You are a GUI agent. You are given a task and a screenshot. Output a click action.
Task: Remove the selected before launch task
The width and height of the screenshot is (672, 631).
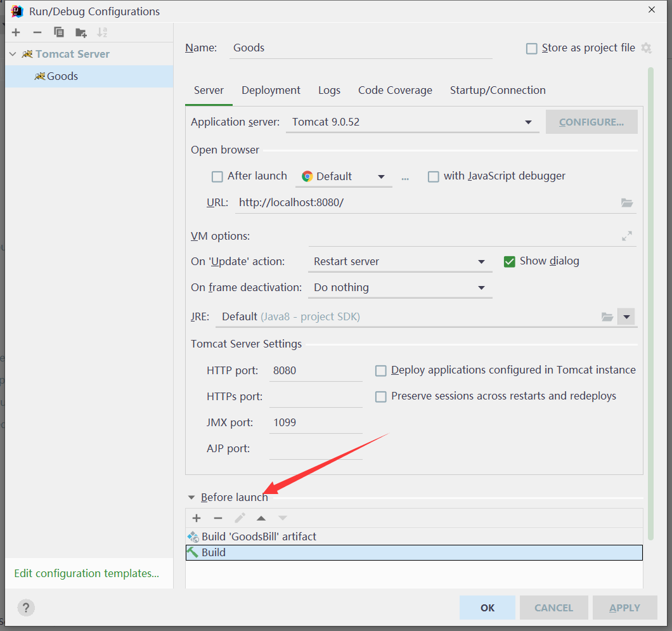(x=218, y=518)
